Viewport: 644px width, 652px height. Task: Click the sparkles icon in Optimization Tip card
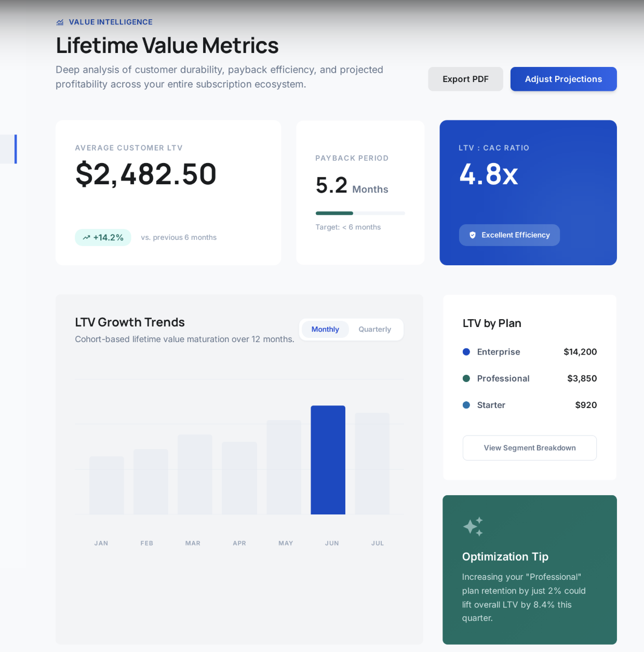click(x=473, y=526)
